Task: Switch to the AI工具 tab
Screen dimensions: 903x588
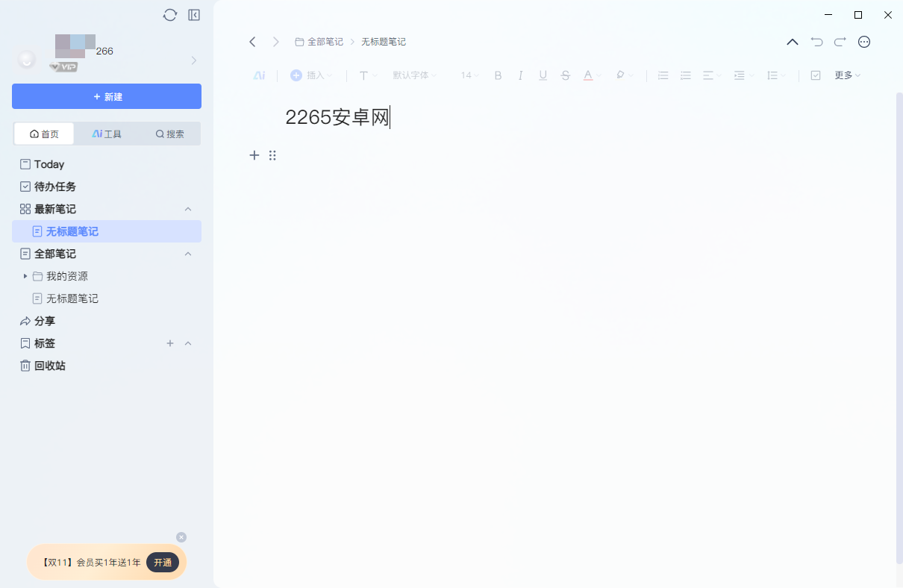Action: [106, 134]
